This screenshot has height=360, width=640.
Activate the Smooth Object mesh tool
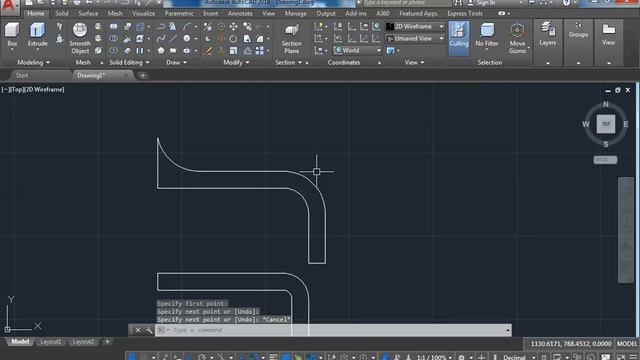click(x=80, y=38)
